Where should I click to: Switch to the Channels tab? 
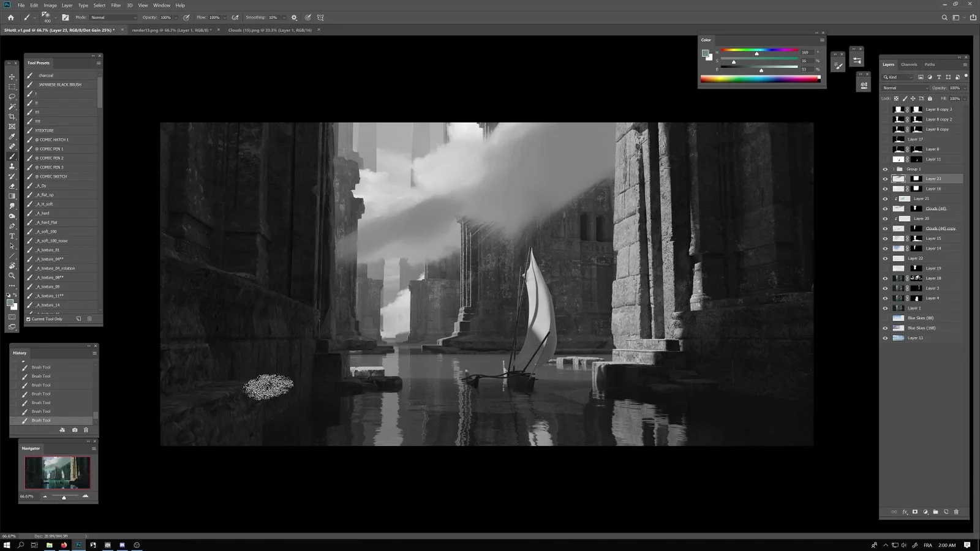pyautogui.click(x=910, y=64)
